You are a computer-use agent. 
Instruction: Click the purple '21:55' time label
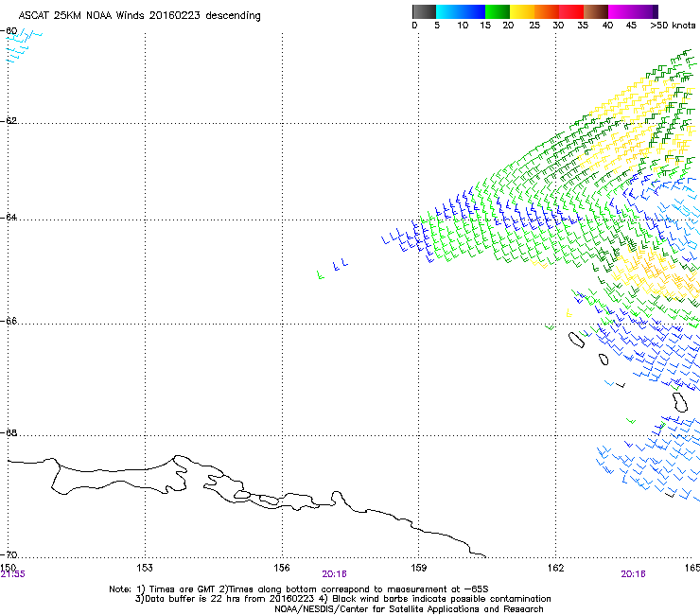click(13, 574)
